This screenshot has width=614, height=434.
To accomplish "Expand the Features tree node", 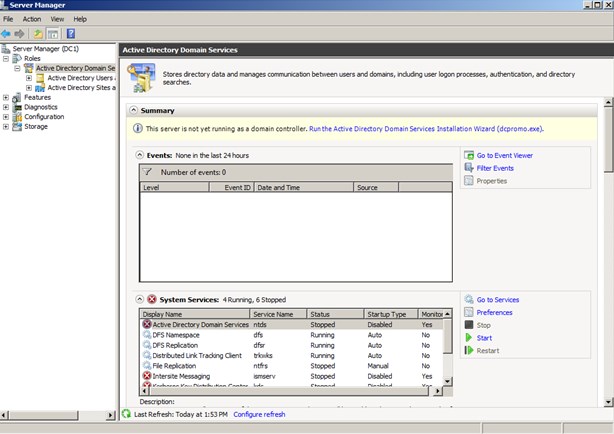I will pyautogui.click(x=6, y=97).
